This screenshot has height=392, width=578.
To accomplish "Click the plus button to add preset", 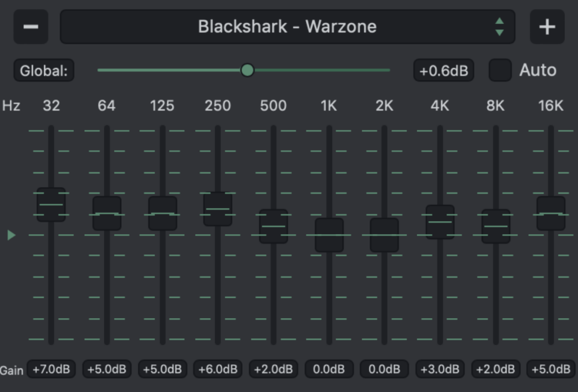I will coord(547,27).
